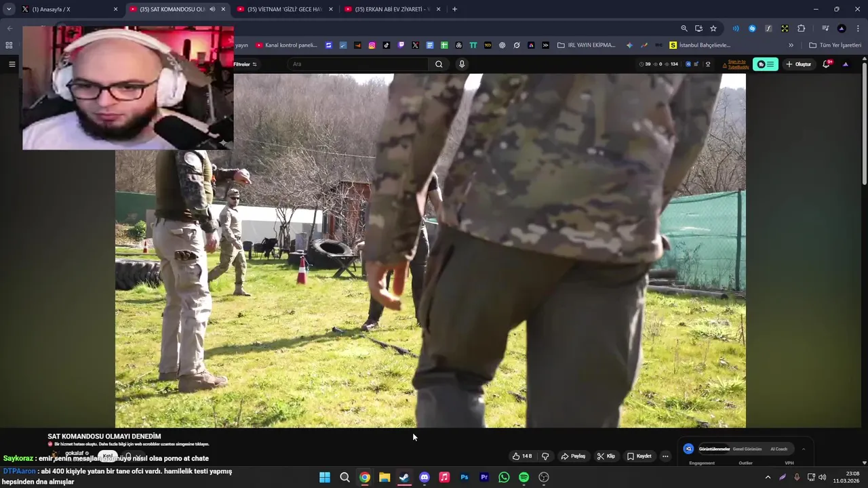Open Spotify from the taskbar
This screenshot has width=868, height=488.
(x=524, y=477)
